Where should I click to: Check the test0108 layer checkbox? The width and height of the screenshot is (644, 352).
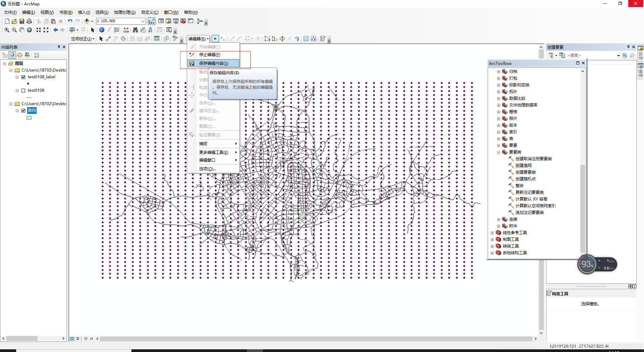point(23,90)
